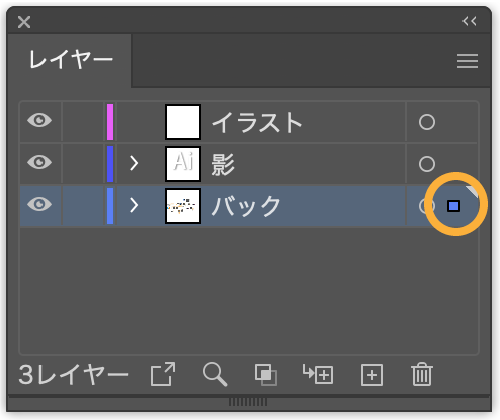Viewport: 500px width, 420px height.
Task: Select the 影 layer name
Action: [223, 164]
